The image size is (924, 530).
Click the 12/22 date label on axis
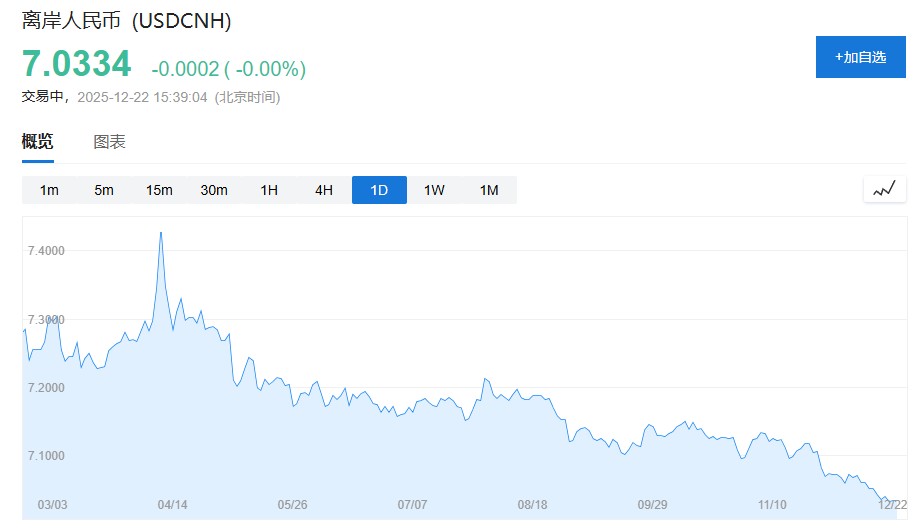point(892,505)
